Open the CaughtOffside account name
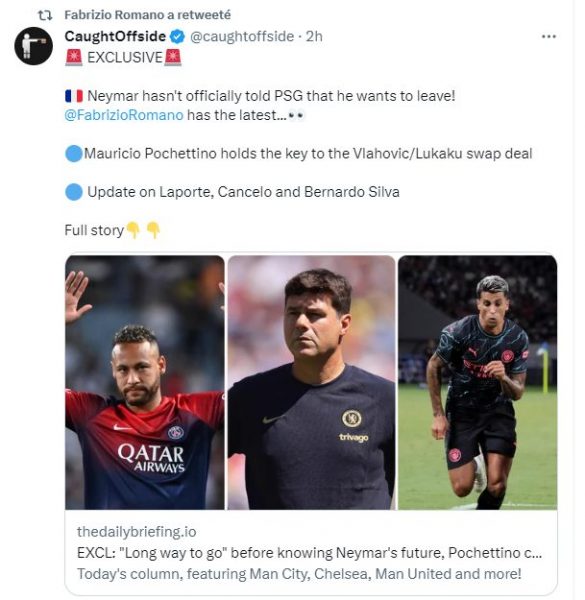585x600 pixels. point(115,36)
